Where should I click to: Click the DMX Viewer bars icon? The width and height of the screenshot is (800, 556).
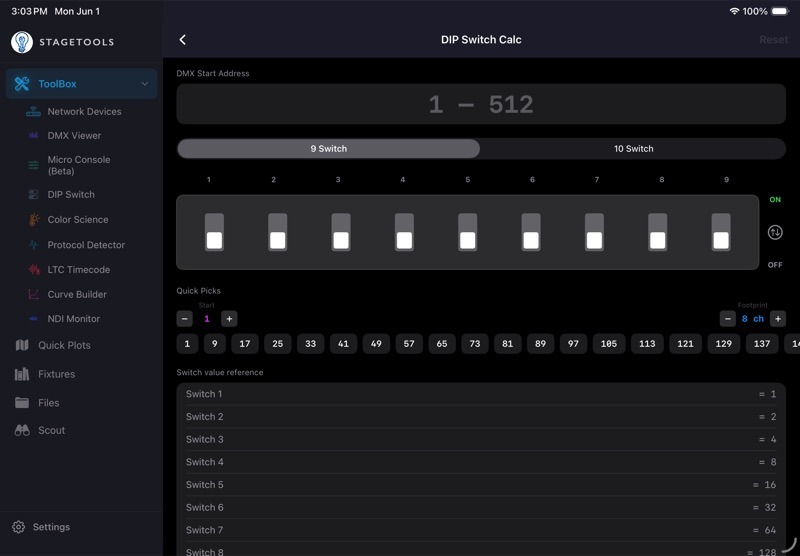click(34, 136)
